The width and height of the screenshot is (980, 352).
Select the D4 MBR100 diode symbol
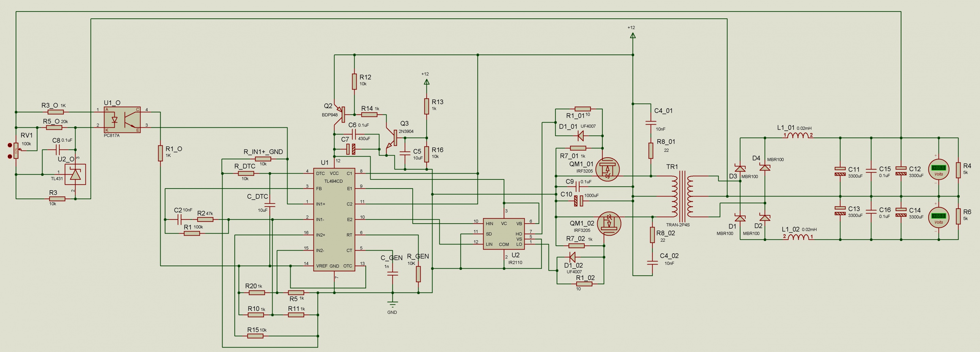(765, 167)
